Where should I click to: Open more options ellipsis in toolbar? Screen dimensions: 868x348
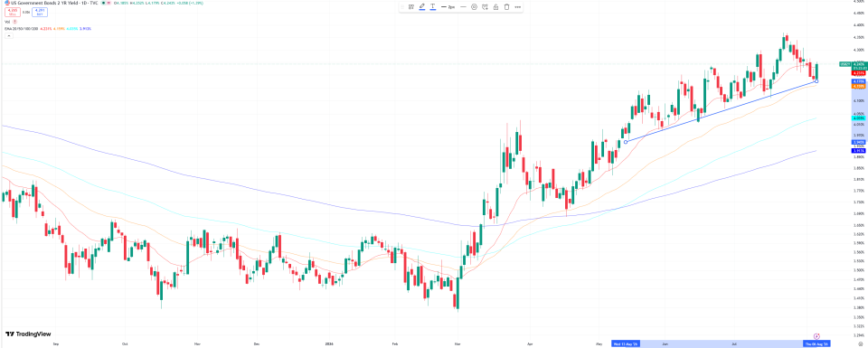(x=517, y=6)
